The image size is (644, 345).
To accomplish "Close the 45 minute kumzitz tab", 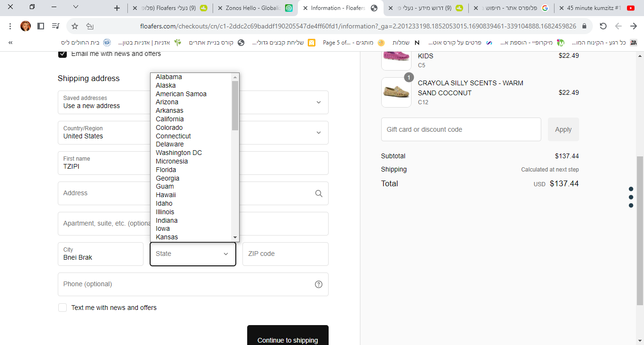I will coord(562,8).
